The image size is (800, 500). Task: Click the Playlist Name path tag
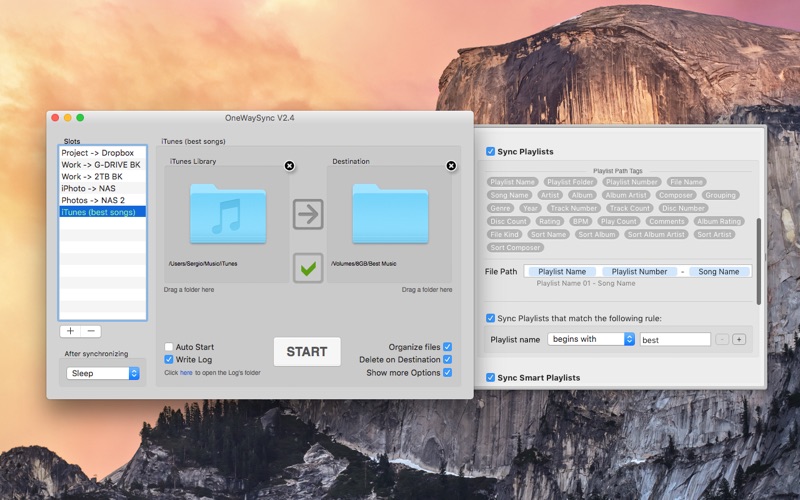point(512,182)
